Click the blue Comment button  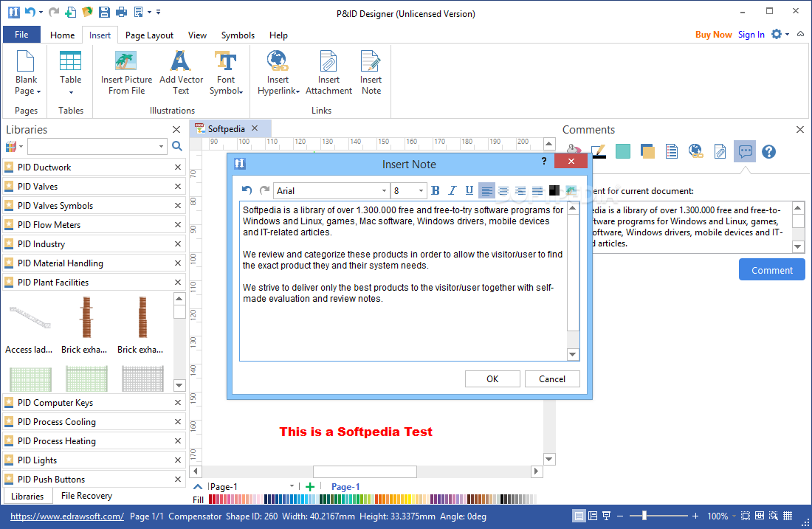771,270
